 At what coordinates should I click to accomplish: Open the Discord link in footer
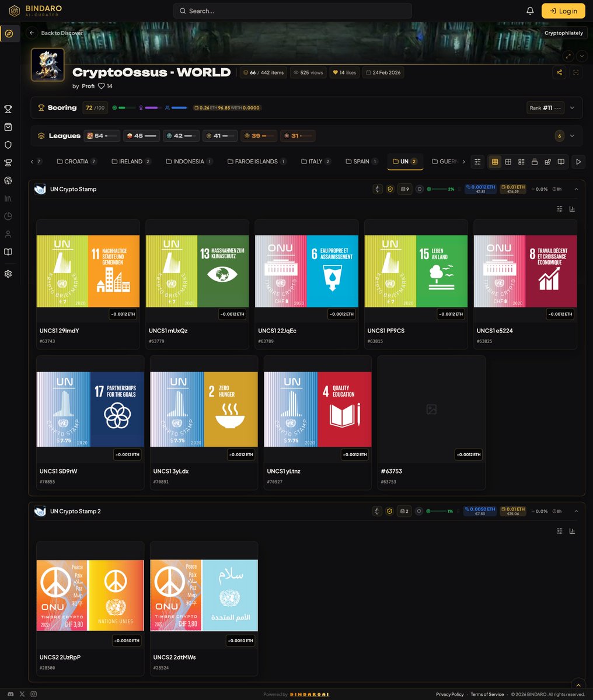tap(11, 694)
